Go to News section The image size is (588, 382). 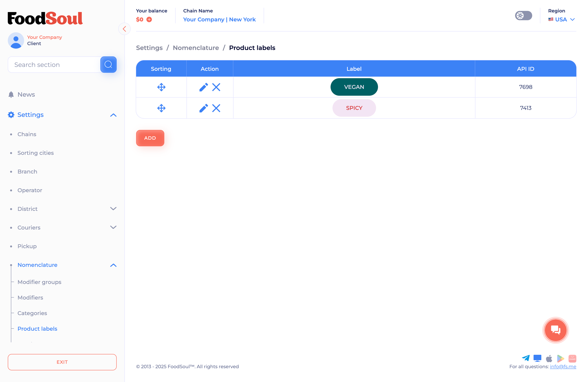coord(26,94)
